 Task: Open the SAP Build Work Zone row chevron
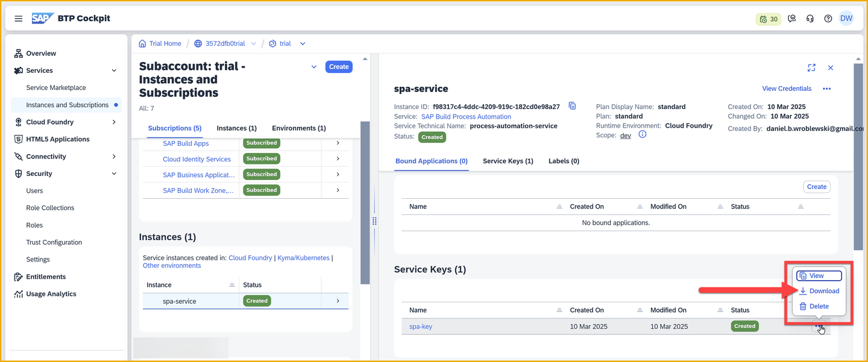pyautogui.click(x=338, y=190)
